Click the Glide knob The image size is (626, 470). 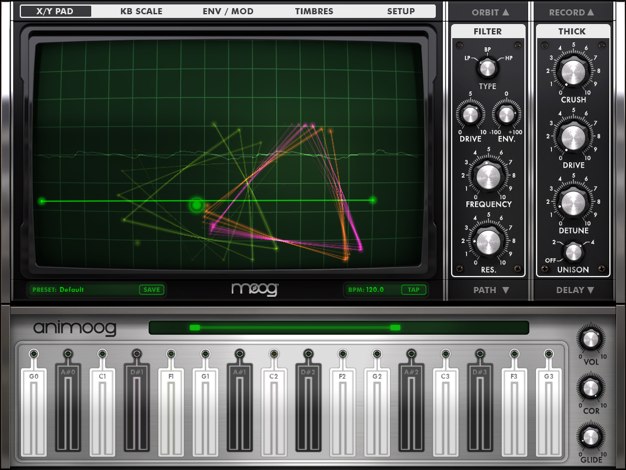coord(591,436)
